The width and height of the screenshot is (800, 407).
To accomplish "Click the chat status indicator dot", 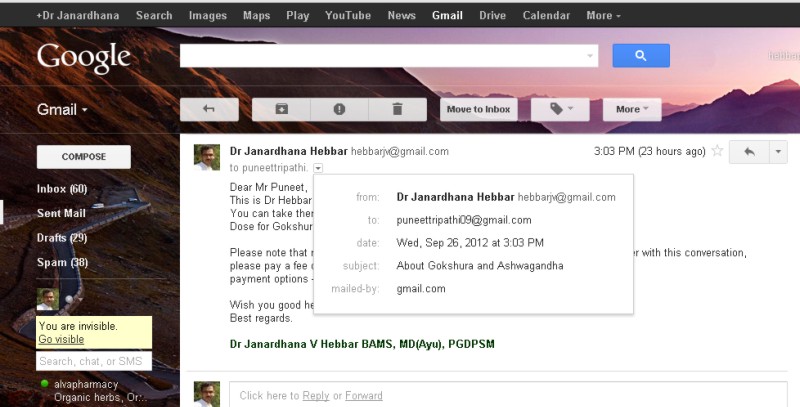I will (69, 299).
